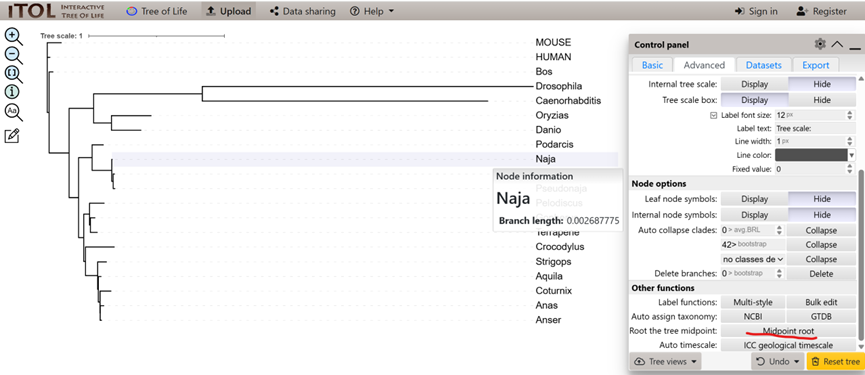The height and width of the screenshot is (375, 865).
Task: Set Internal node symbols to Hide
Action: [821, 215]
